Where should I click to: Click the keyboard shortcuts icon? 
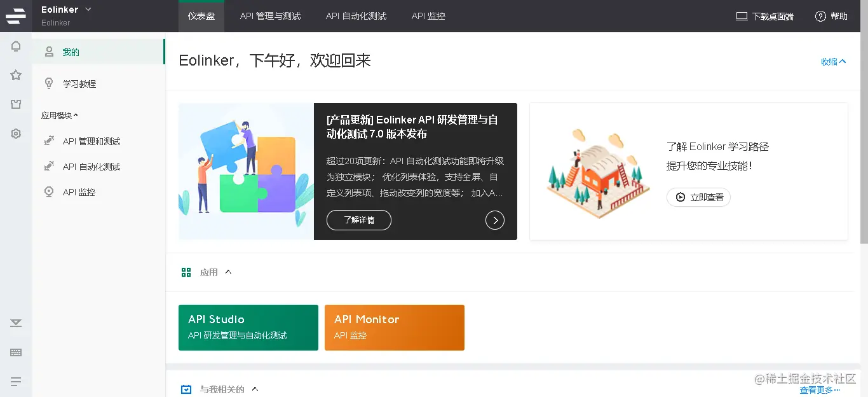(16, 352)
